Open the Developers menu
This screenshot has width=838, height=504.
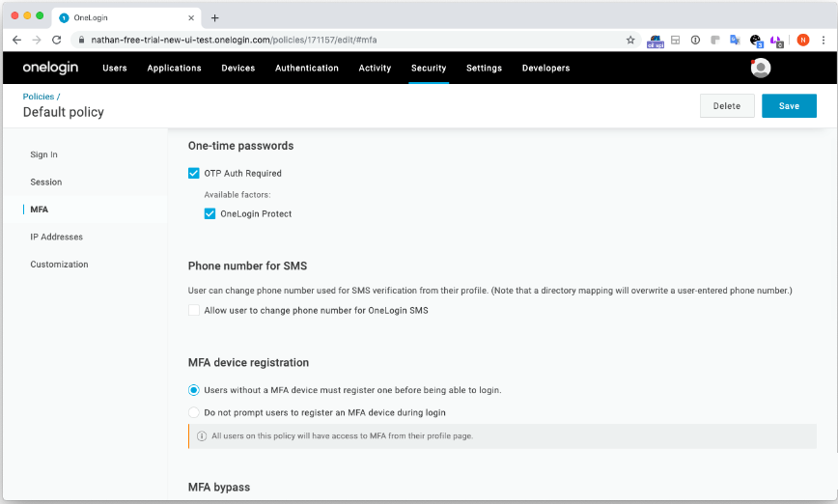tap(545, 68)
